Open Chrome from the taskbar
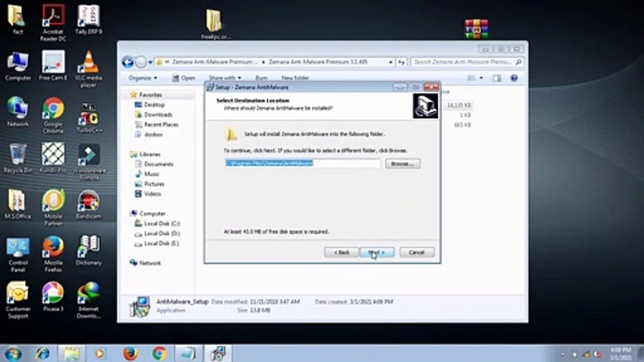Image resolution: width=644 pixels, height=362 pixels. (x=159, y=353)
